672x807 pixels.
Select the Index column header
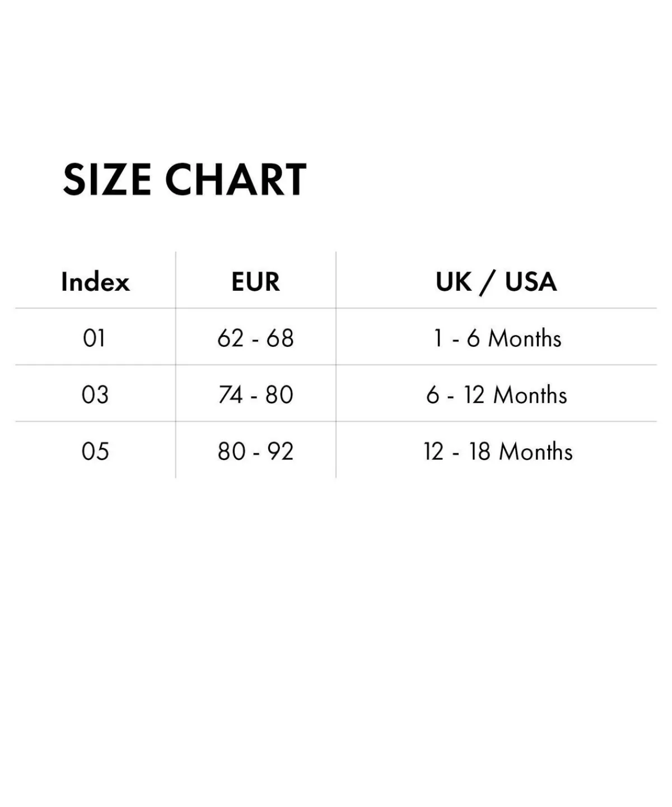[x=95, y=281]
